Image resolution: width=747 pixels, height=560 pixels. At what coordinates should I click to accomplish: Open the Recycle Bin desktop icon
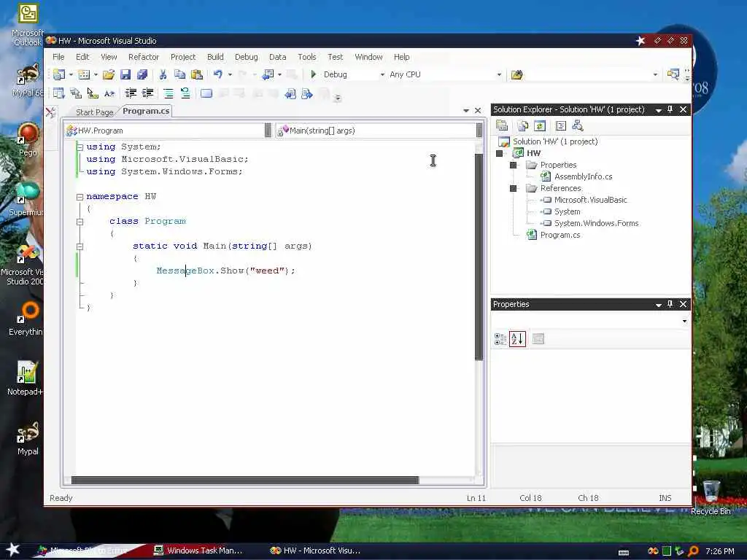point(711,497)
